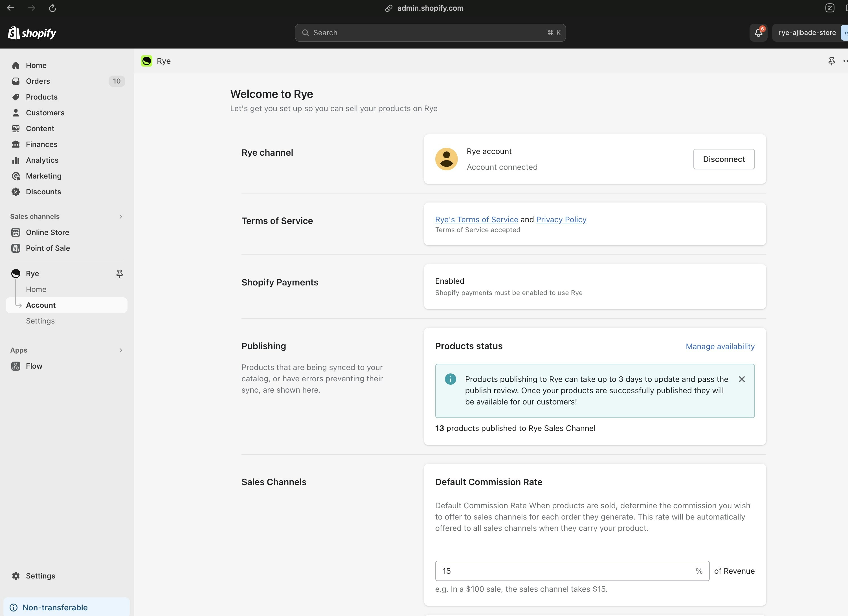Image resolution: width=848 pixels, height=616 pixels.
Task: Click the Home house icon in sidebar
Action: (16, 65)
